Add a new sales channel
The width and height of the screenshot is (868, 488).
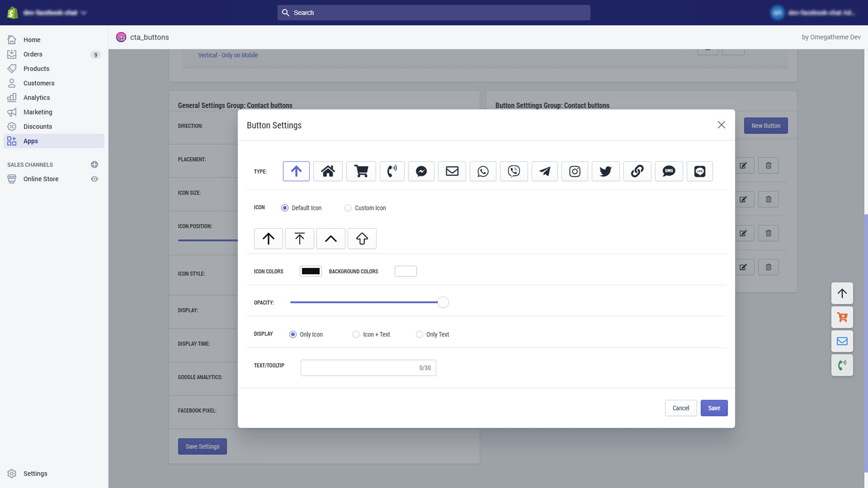(x=94, y=164)
